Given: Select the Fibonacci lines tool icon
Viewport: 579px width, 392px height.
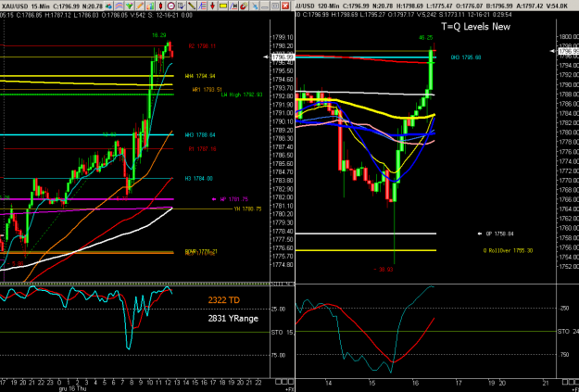Looking at the screenshot, I should click(202, 6).
